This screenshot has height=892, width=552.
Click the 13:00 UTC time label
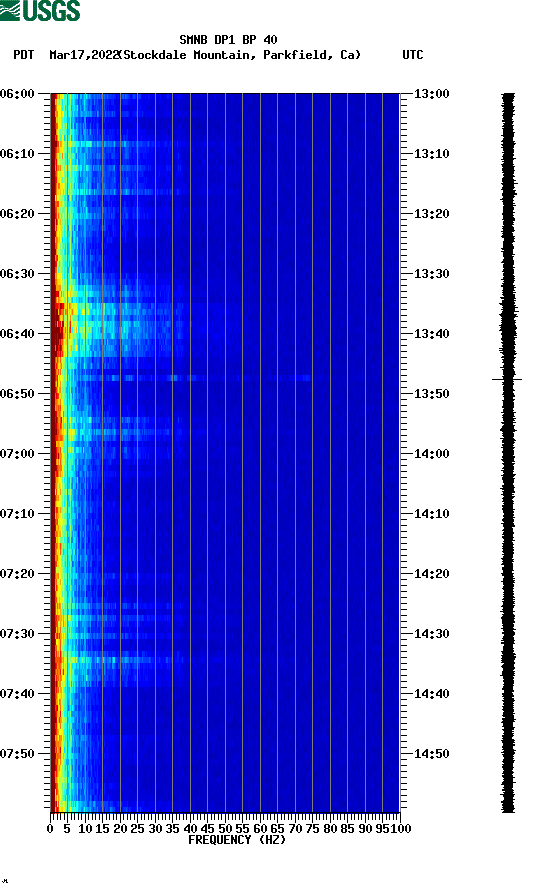(431, 94)
